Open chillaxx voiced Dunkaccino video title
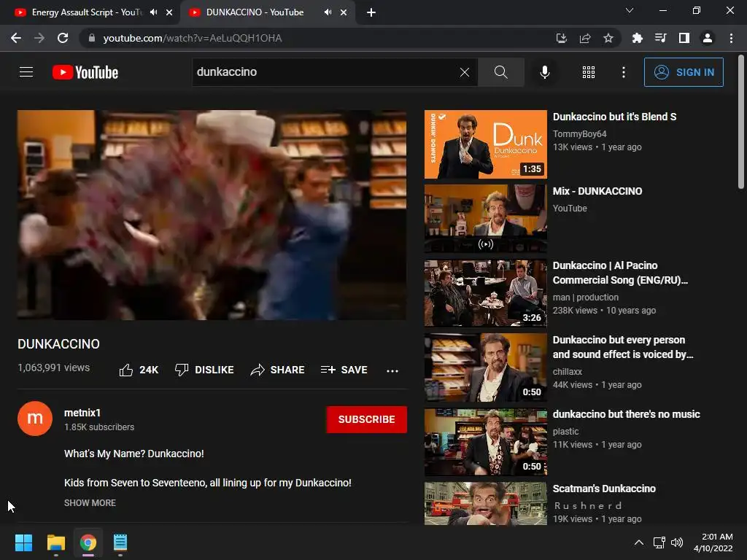This screenshot has height=560, width=747. pos(623,347)
